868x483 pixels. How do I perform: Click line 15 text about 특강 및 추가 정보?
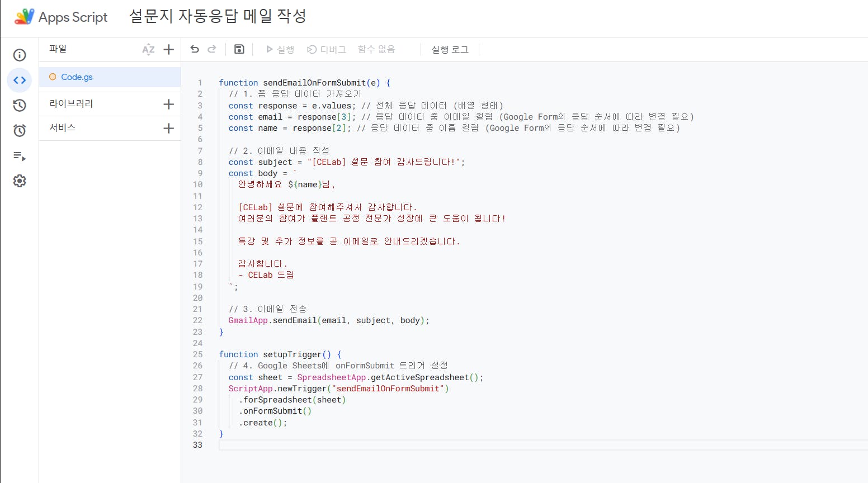349,241
